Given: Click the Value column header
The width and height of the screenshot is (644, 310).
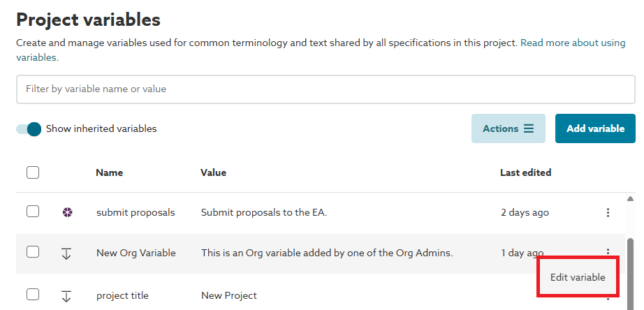Looking at the screenshot, I should point(213,172).
